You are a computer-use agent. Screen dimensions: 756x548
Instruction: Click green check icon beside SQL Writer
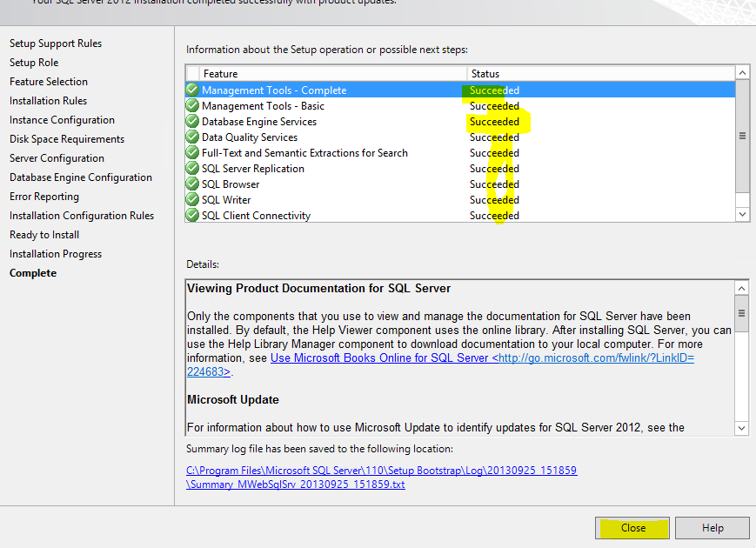coord(192,199)
